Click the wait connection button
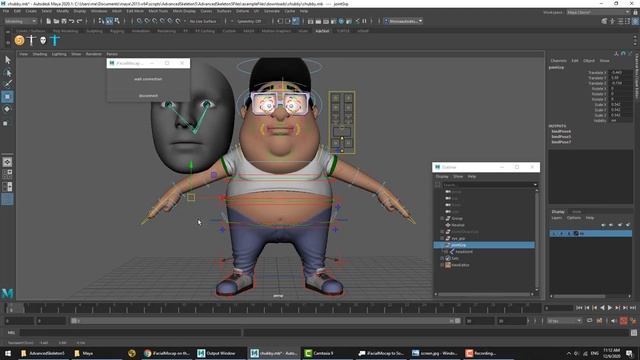This screenshot has width=640, height=360. pyautogui.click(x=148, y=79)
